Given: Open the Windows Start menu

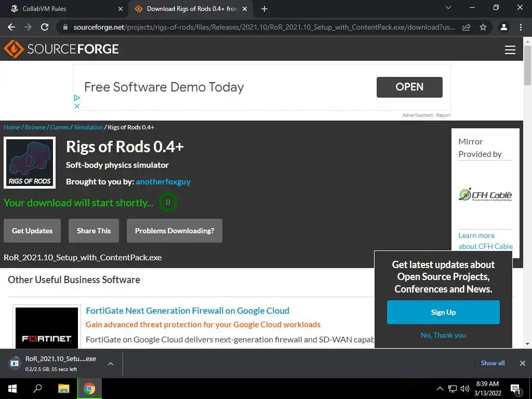Looking at the screenshot, I should point(12,389).
